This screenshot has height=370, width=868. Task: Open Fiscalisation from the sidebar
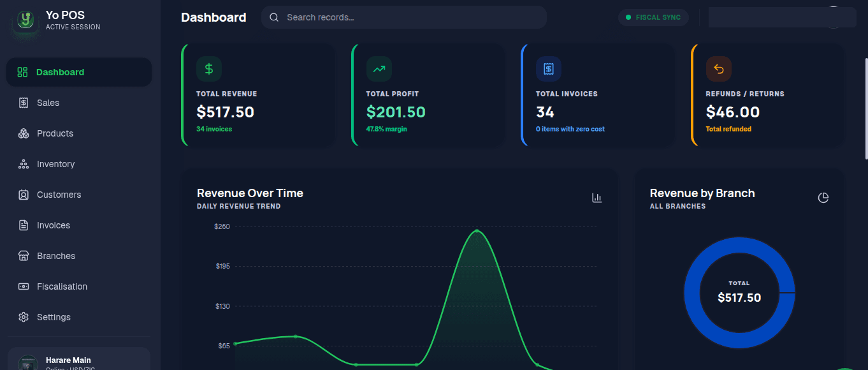coord(79,286)
